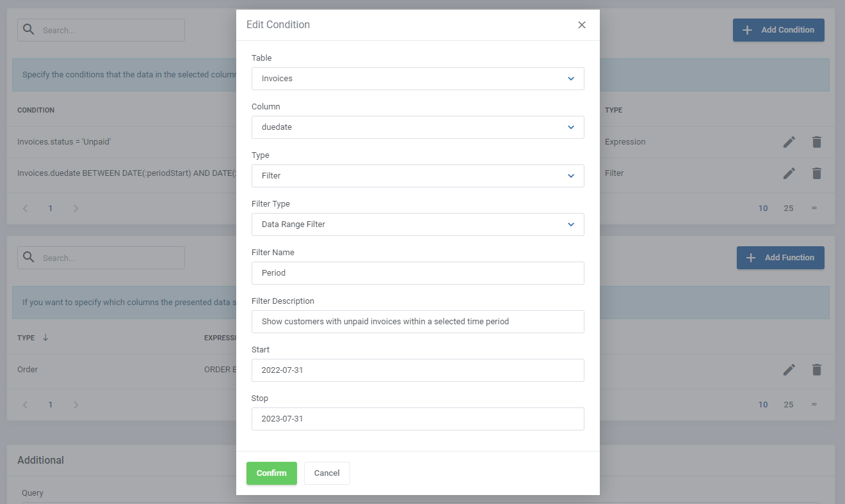Set conditions page size to 25
845x504 pixels.
[x=789, y=208]
